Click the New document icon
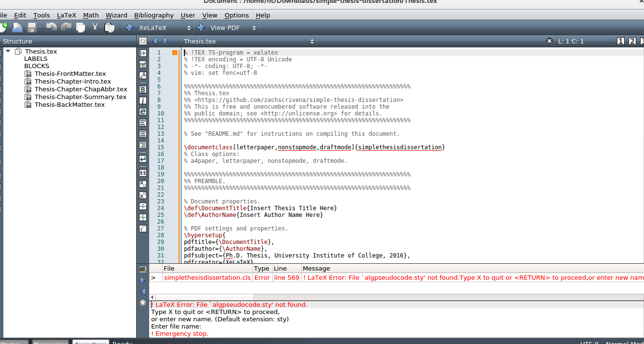Viewport: 644px width, 344px height. click(x=3, y=28)
